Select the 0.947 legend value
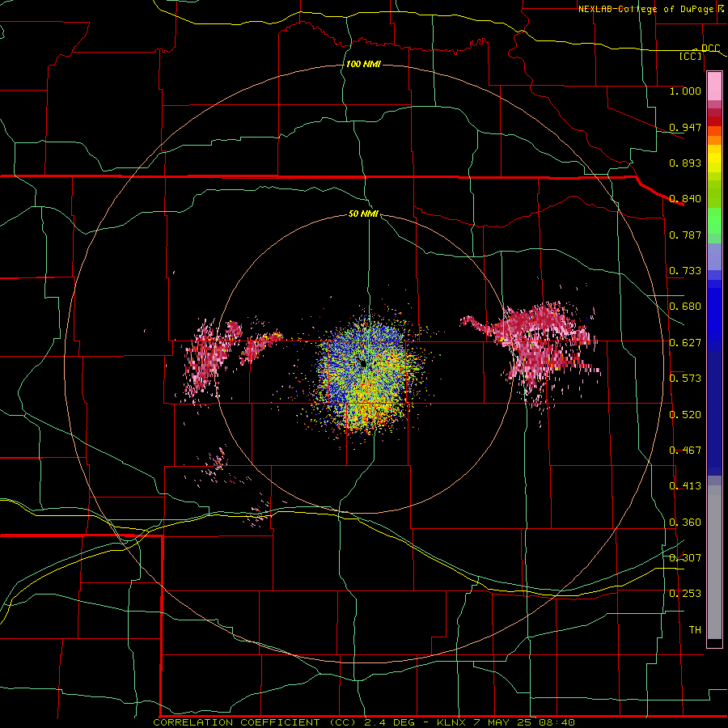Screen dimensions: 728x728 coord(685,127)
